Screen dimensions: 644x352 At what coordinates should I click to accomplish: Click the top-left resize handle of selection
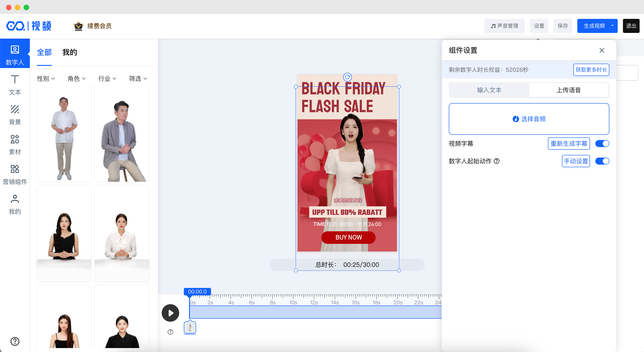pyautogui.click(x=296, y=86)
